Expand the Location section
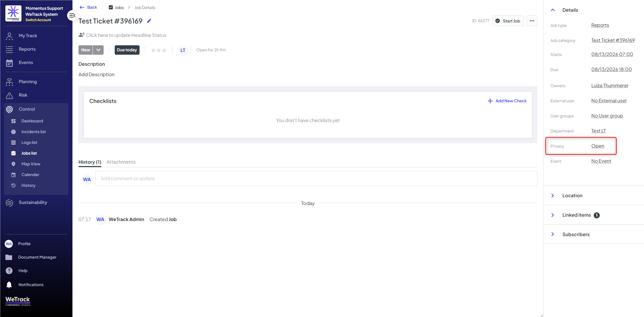 (594, 196)
